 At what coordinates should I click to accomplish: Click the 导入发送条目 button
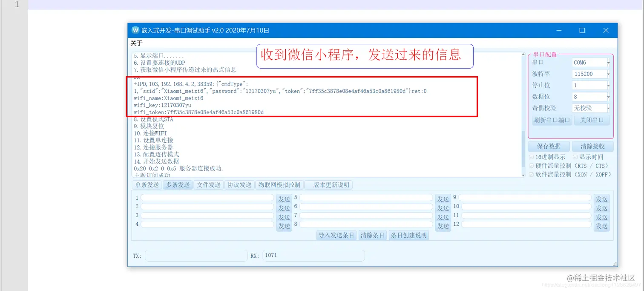(336, 235)
